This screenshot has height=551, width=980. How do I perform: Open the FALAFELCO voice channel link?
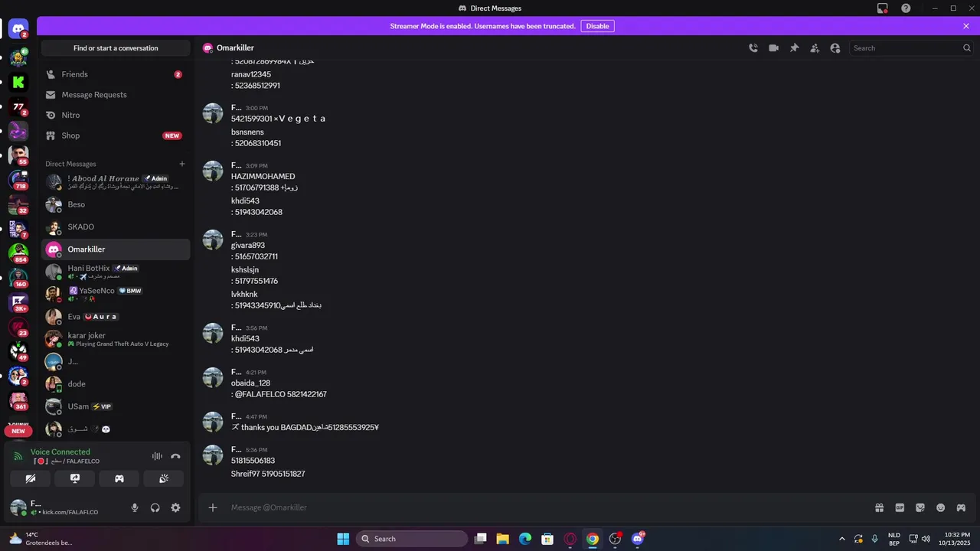[x=66, y=461]
